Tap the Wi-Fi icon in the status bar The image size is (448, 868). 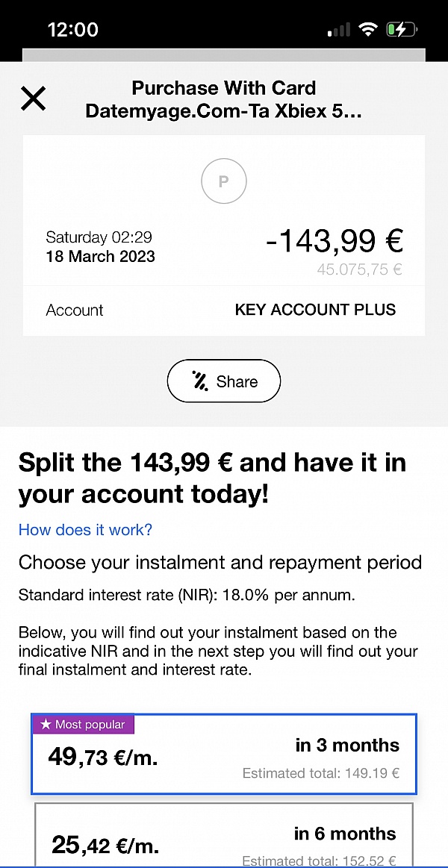point(367,30)
